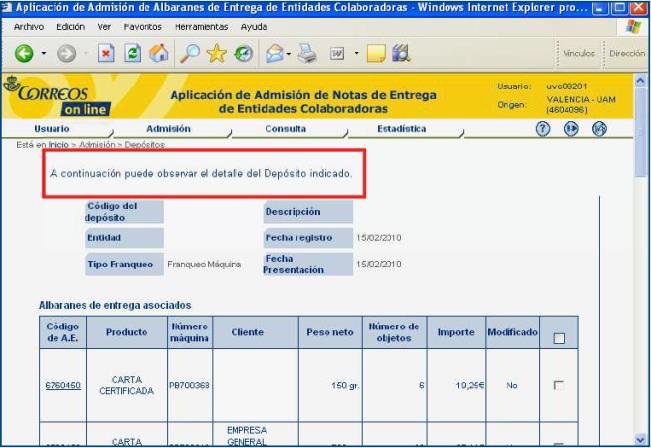Tick the select-all checkbox in table header

pyautogui.click(x=559, y=339)
